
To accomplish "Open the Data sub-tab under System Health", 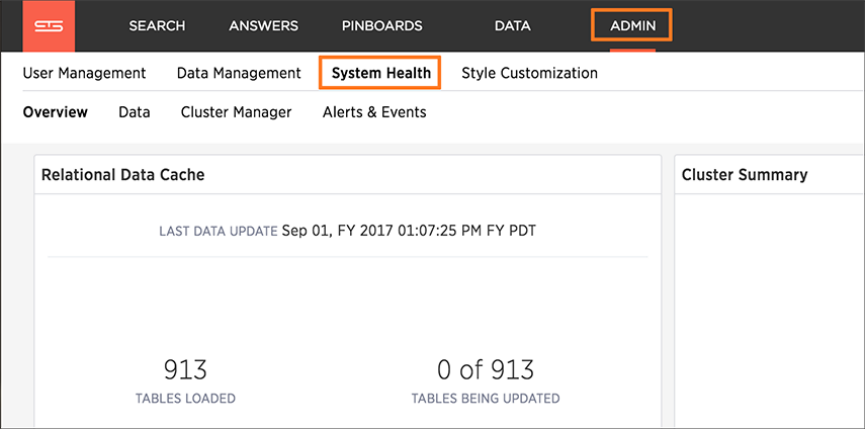I will pyautogui.click(x=134, y=112).
